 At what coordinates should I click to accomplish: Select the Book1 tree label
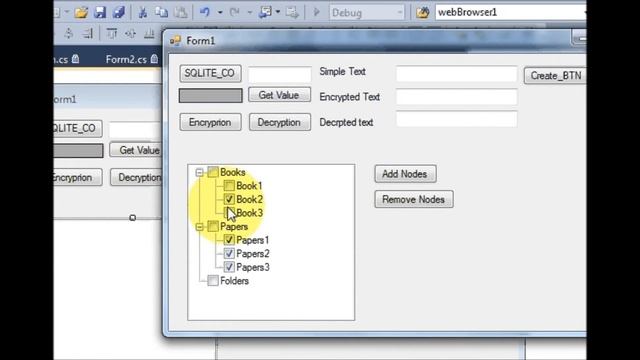[249, 186]
